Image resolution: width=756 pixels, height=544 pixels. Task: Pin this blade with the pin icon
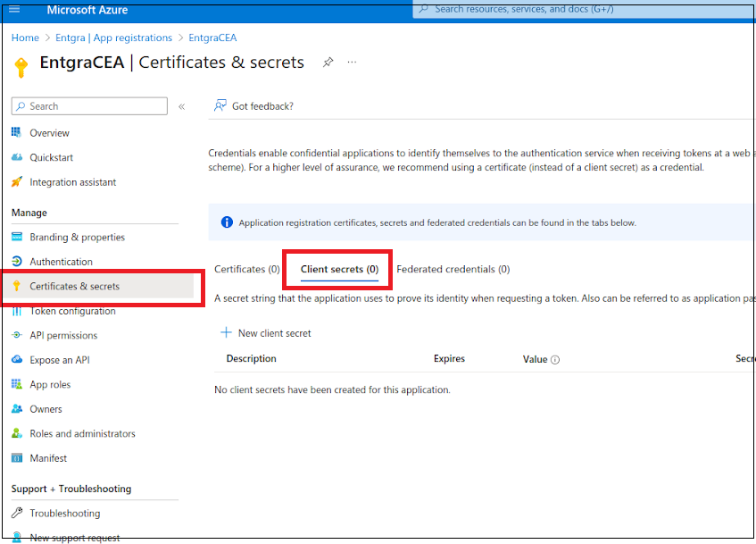(328, 63)
